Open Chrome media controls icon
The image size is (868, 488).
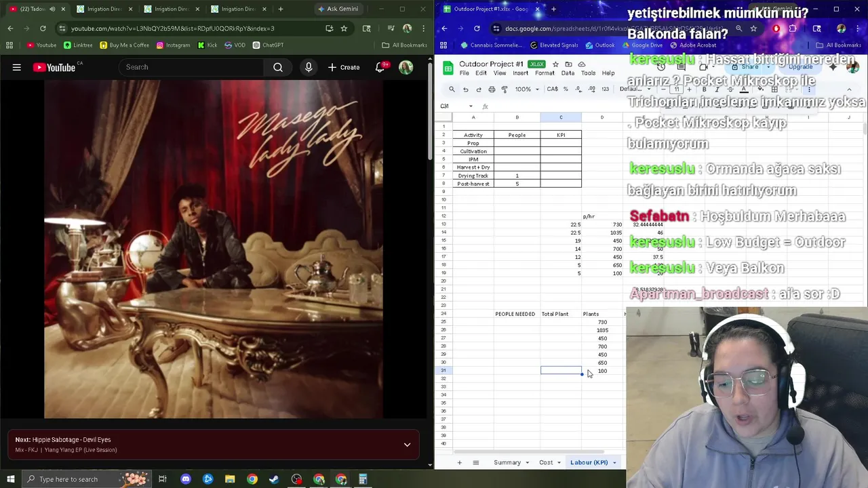click(391, 28)
